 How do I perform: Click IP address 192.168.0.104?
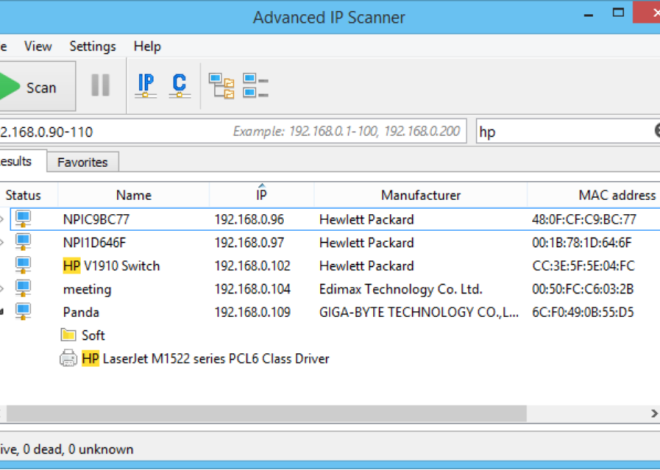253,289
